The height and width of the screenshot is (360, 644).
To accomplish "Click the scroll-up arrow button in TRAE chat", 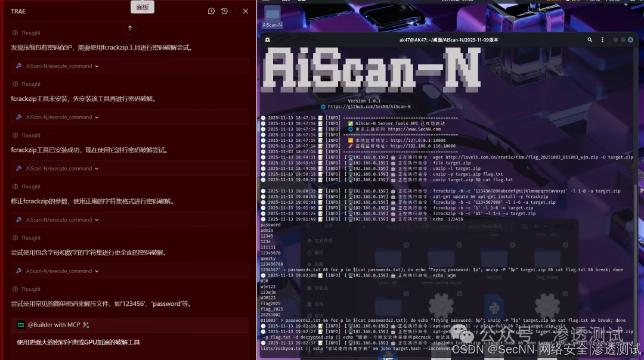I will pyautogui.click(x=130, y=28).
